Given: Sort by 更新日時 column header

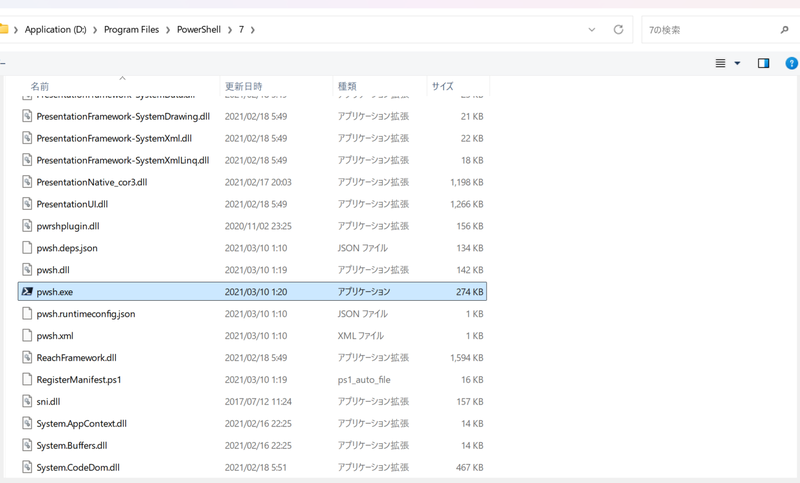Looking at the screenshot, I should (243, 86).
